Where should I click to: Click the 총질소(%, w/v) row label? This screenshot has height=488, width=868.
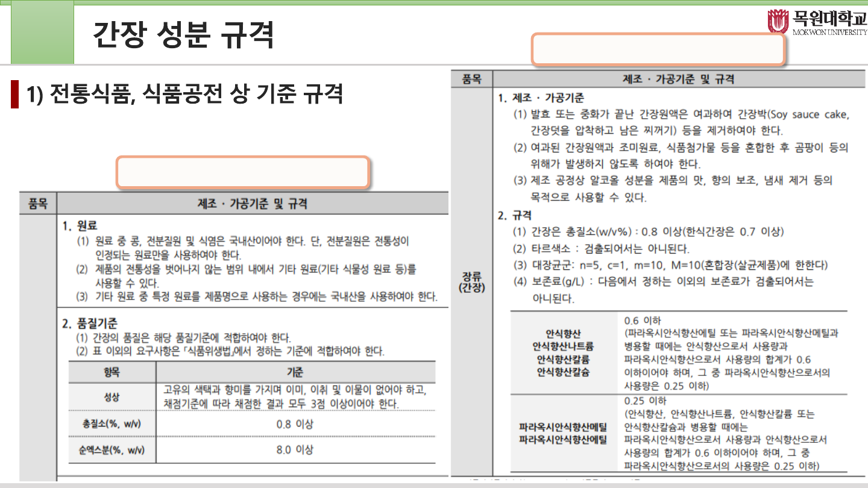[x=112, y=424]
